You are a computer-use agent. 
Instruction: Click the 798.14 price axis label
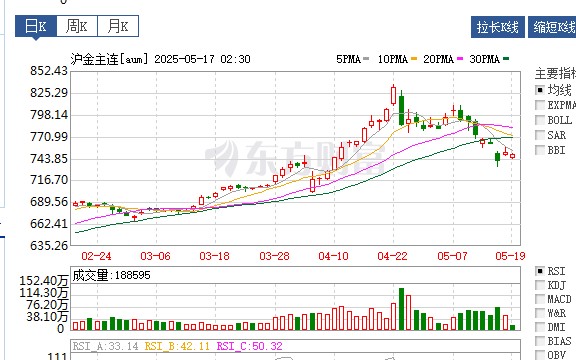pyautogui.click(x=49, y=115)
